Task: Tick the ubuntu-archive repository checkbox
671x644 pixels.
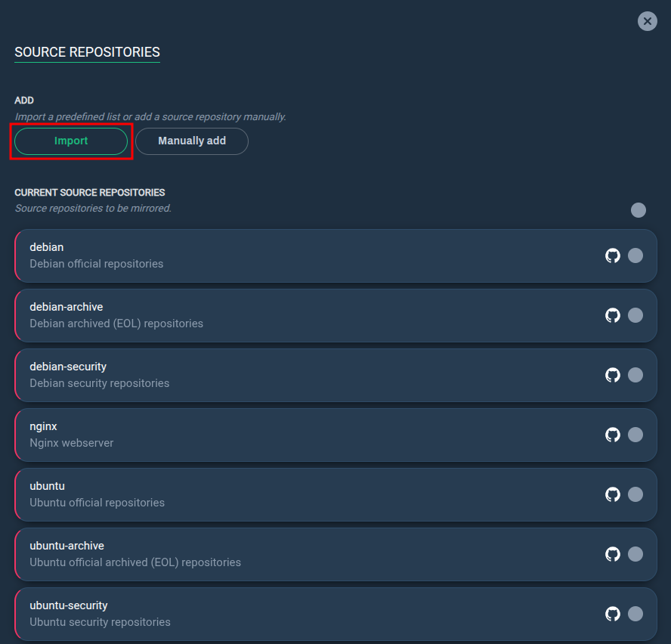Action: pyautogui.click(x=635, y=554)
